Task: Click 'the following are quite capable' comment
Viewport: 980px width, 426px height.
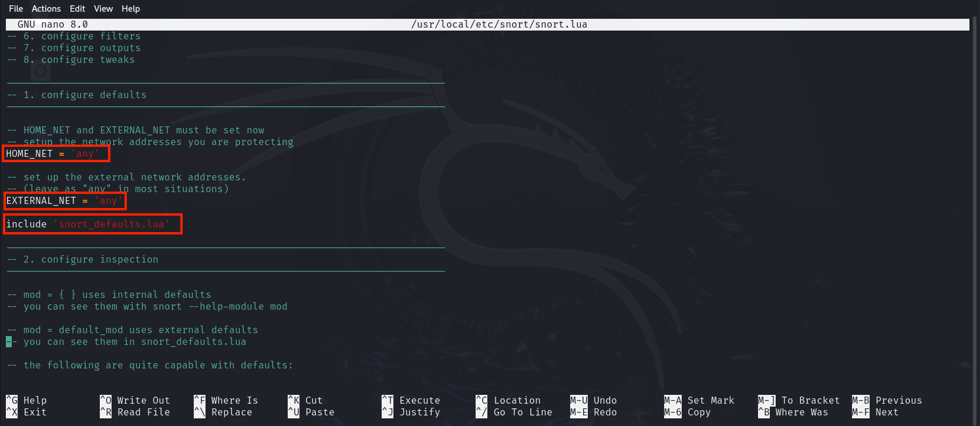Action: 150,365
